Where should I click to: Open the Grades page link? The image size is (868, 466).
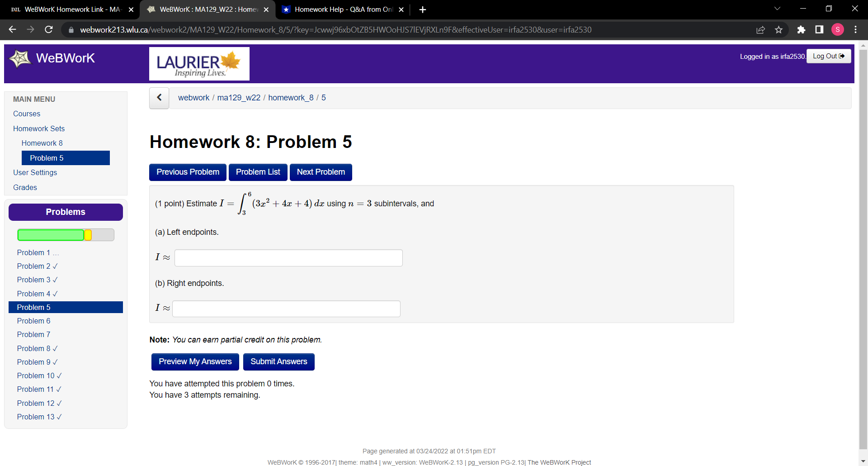pos(25,187)
